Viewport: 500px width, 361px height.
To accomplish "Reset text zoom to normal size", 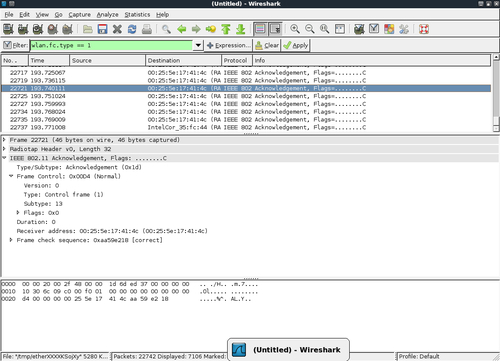I will click(324, 29).
